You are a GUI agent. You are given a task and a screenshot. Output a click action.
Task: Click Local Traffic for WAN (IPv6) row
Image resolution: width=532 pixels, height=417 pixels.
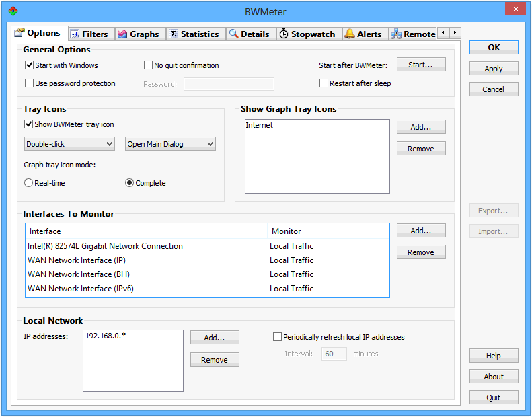(x=291, y=289)
